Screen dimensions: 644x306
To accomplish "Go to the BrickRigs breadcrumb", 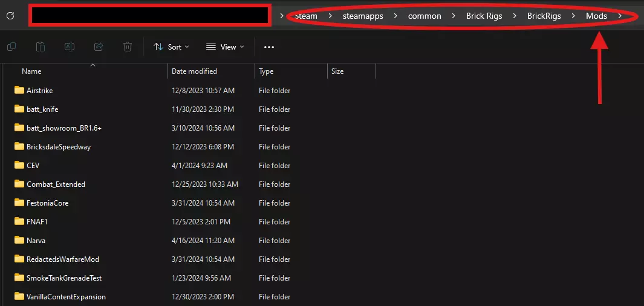I will click(x=544, y=16).
